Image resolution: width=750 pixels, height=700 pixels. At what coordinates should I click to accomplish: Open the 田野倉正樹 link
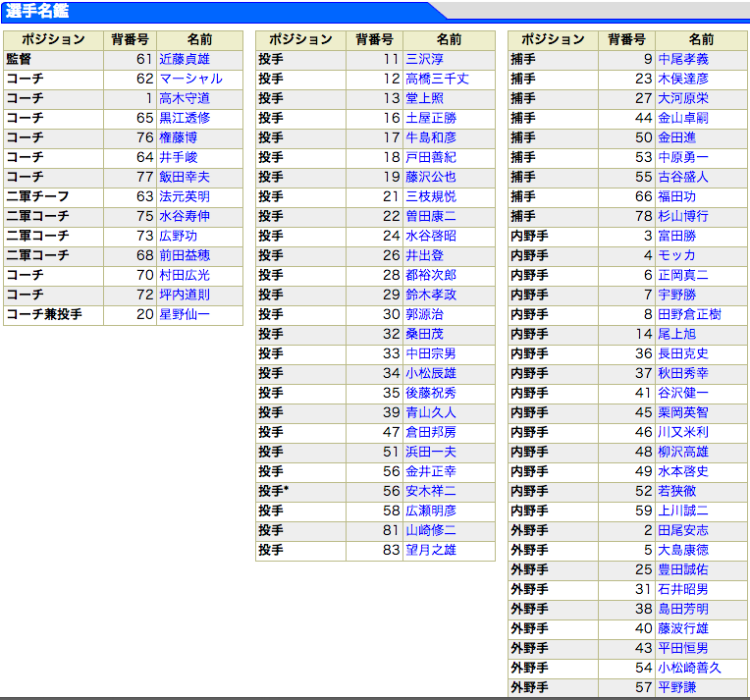[x=689, y=314]
